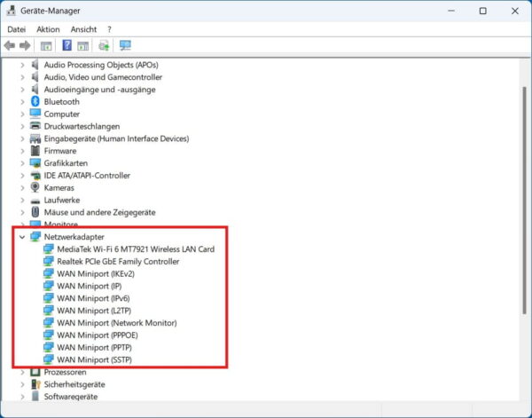This screenshot has height=418, width=532.
Task: Click the Netzwerkadapter category icon
Action: pos(35,237)
